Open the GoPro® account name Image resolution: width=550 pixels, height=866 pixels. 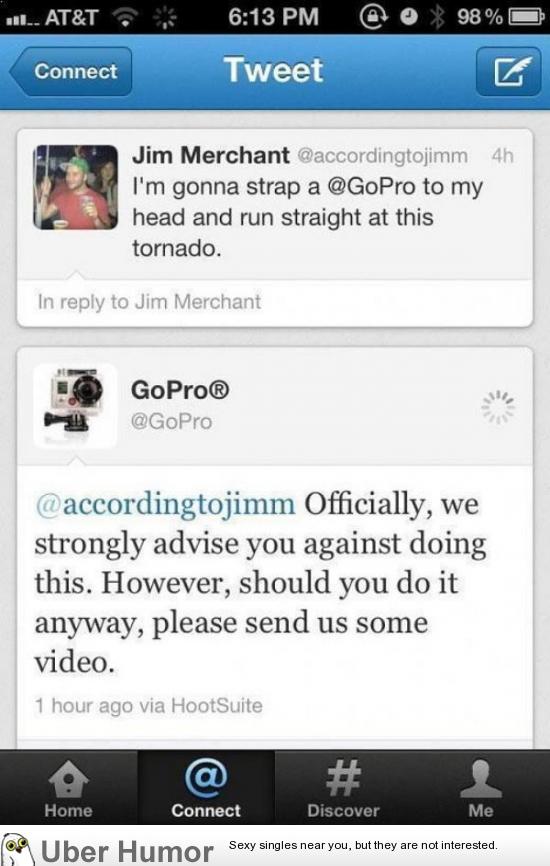tap(180, 390)
